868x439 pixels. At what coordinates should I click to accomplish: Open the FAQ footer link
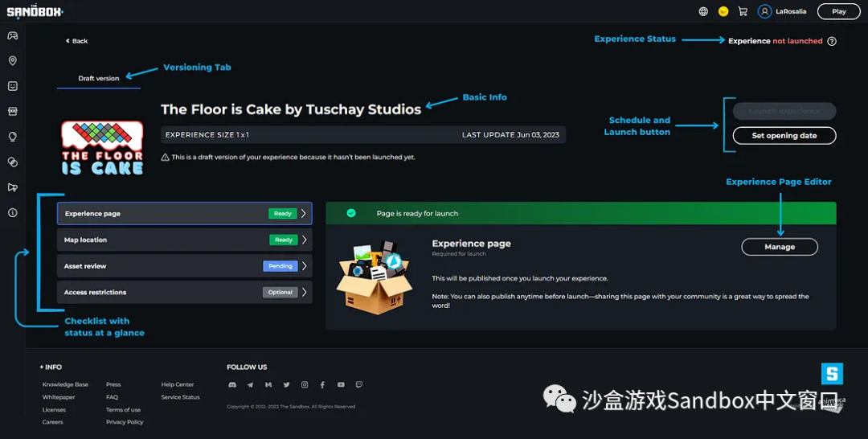pyautogui.click(x=112, y=397)
